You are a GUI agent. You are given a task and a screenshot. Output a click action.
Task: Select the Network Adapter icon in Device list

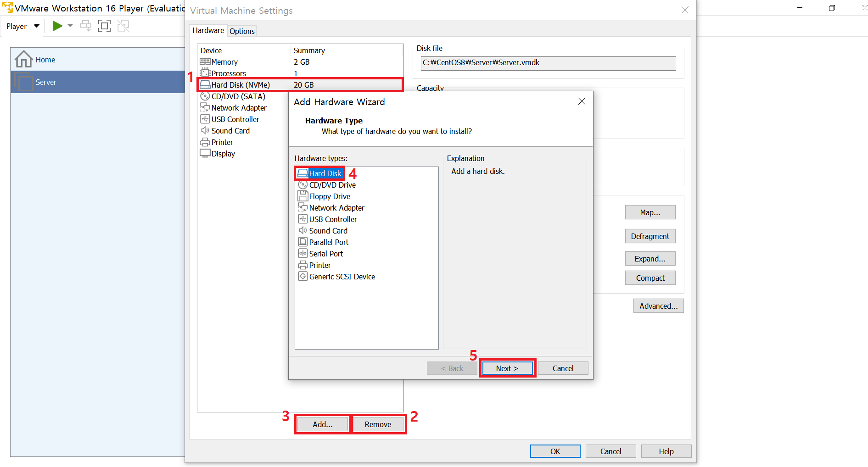point(205,107)
